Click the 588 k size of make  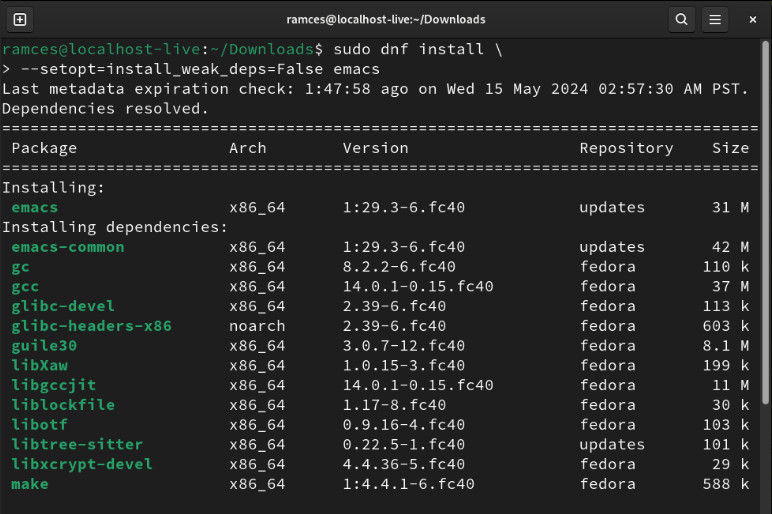pos(726,484)
